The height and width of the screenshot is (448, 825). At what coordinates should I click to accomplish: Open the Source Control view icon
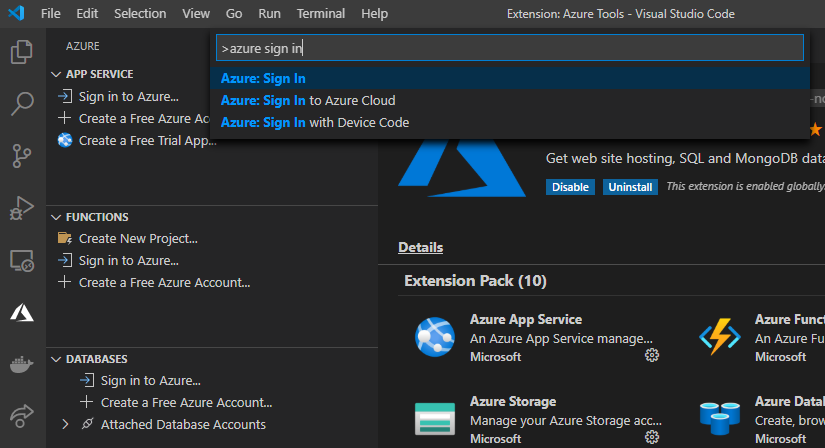(x=22, y=156)
